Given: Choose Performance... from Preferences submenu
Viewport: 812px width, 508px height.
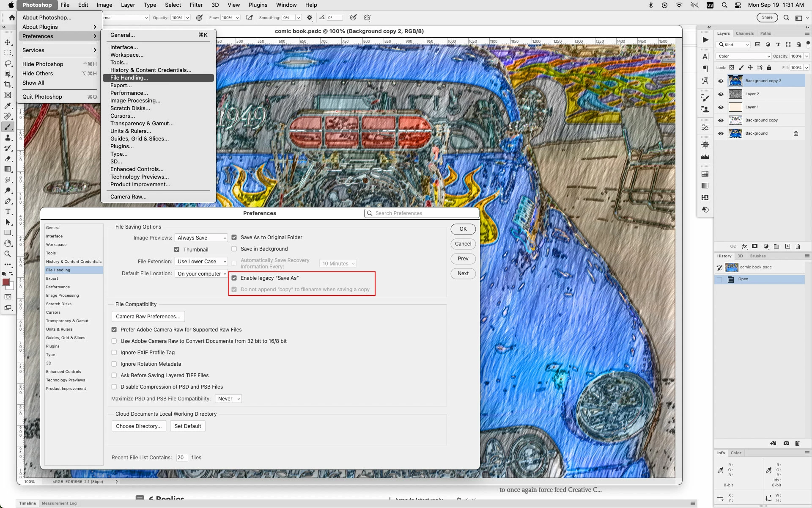Looking at the screenshot, I should click(129, 93).
